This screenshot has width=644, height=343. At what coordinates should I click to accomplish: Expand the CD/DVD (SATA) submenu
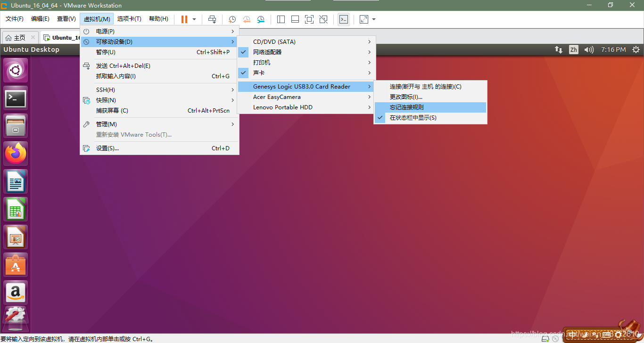[306, 42]
